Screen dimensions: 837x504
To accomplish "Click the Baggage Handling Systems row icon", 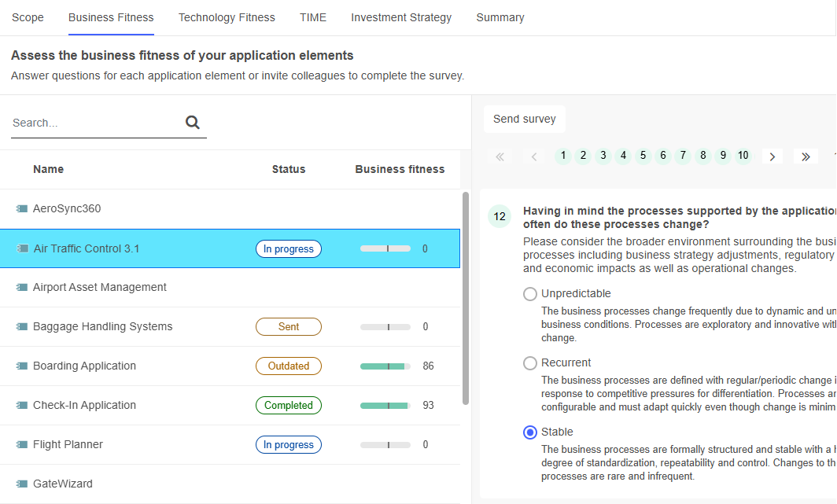I will 22,327.
